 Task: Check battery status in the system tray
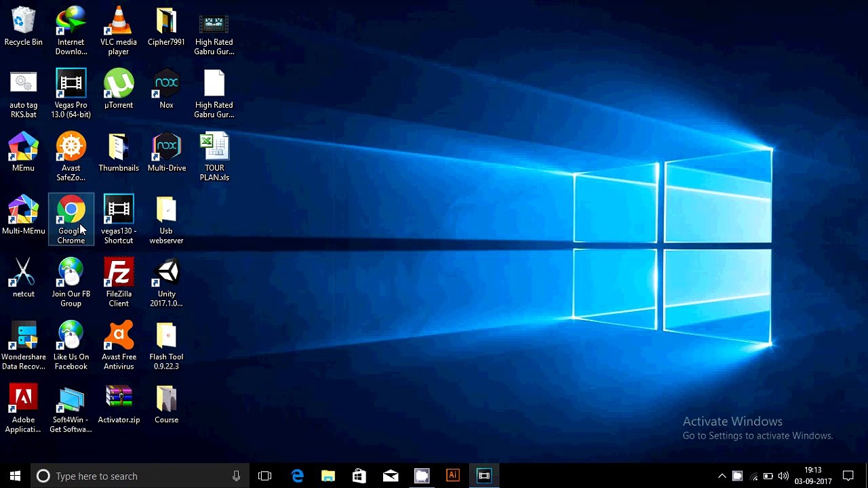click(x=768, y=476)
